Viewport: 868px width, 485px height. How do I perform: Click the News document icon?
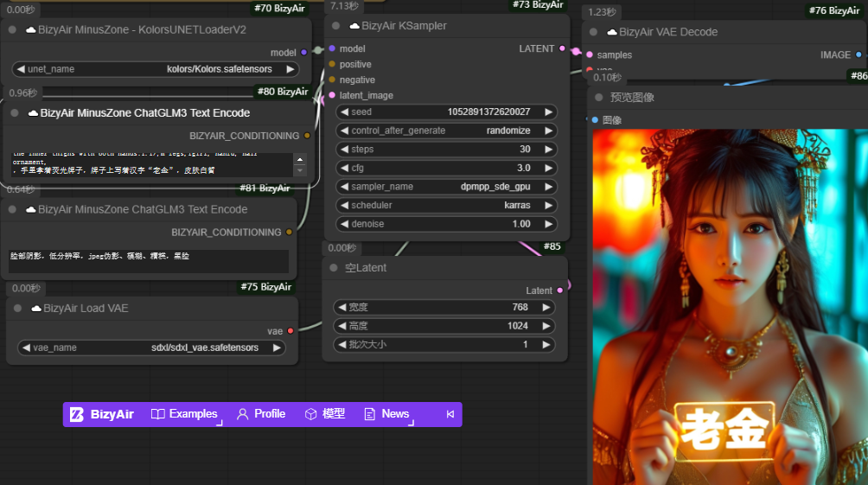tap(369, 414)
